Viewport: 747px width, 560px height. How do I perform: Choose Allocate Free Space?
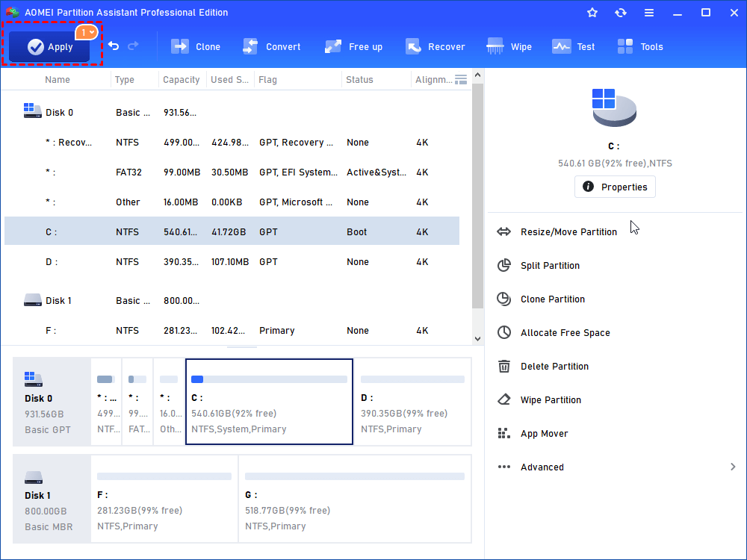coord(565,333)
